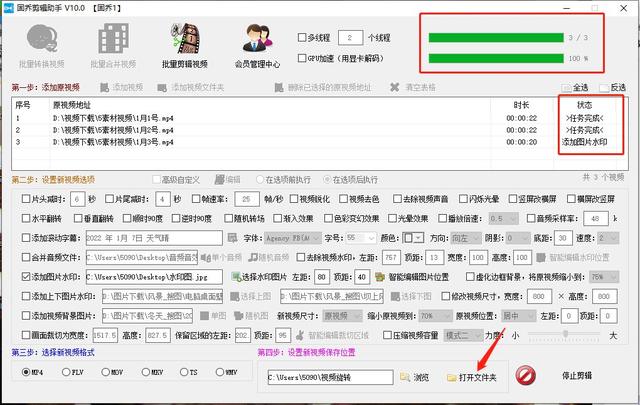Enable the 多线程 checkbox
Screen dimensions: 640x405
(x=302, y=38)
